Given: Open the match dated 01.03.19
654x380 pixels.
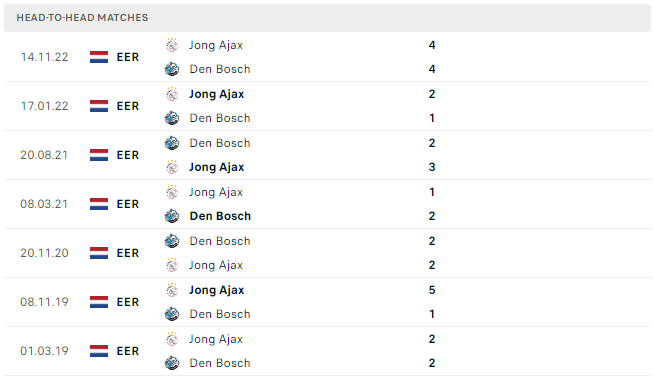Looking at the screenshot, I should (327, 351).
